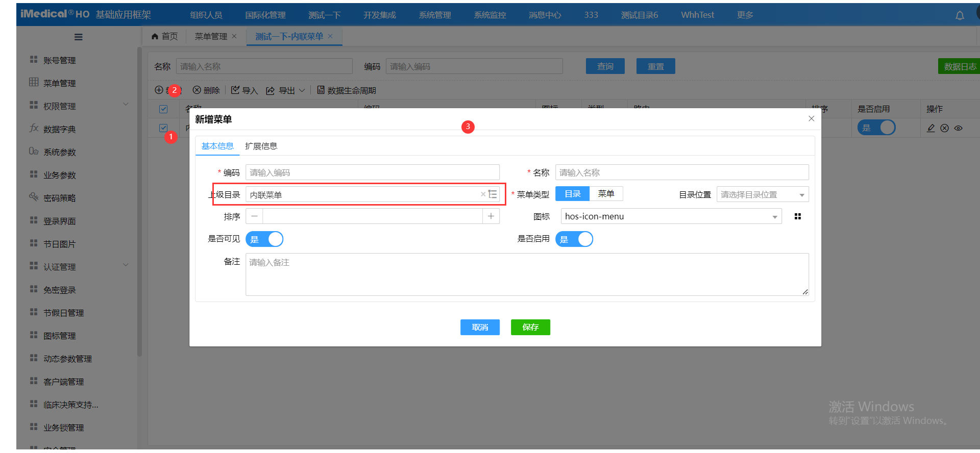The image size is (980, 453).
Task: Switch to the 扩展信息 tab
Action: point(261,146)
